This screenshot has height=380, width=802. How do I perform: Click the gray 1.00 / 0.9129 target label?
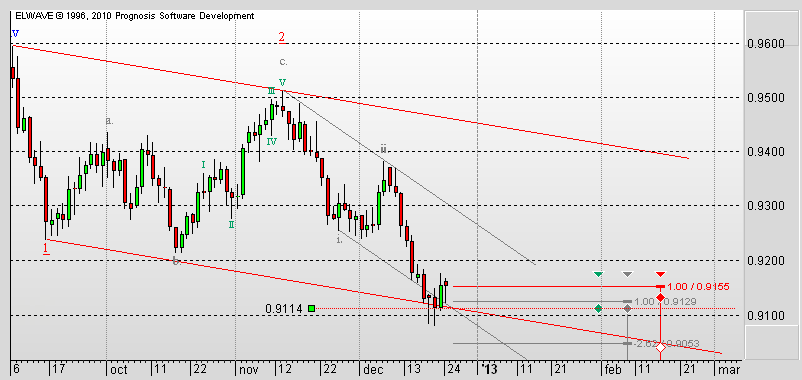665,302
